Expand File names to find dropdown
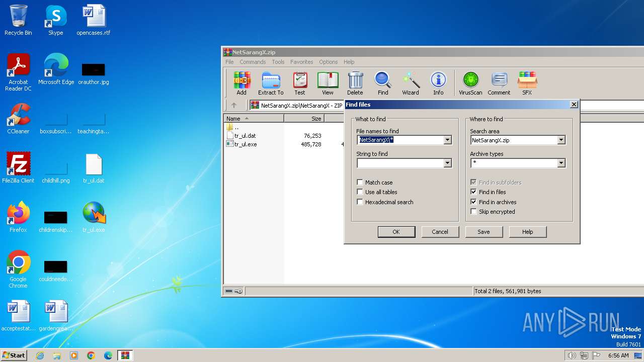The height and width of the screenshot is (362, 644). [x=447, y=140]
